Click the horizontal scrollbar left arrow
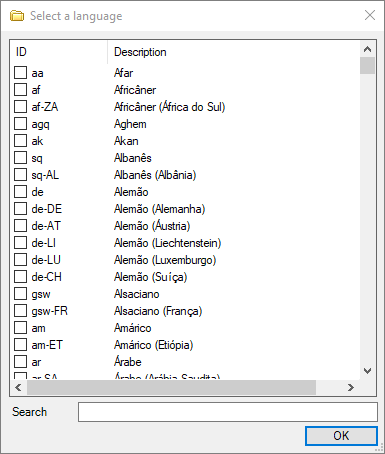The image size is (385, 454). pyautogui.click(x=18, y=387)
